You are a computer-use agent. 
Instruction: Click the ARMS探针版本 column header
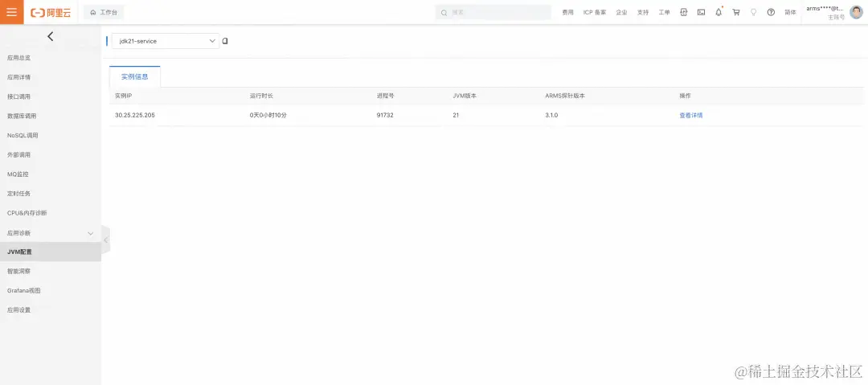click(x=565, y=96)
